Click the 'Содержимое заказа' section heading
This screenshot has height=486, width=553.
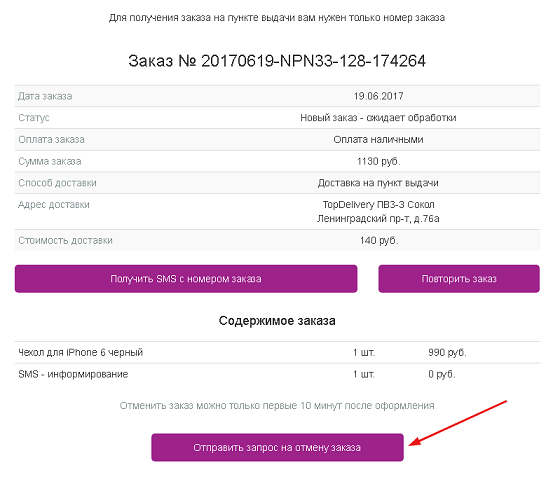coord(277,321)
